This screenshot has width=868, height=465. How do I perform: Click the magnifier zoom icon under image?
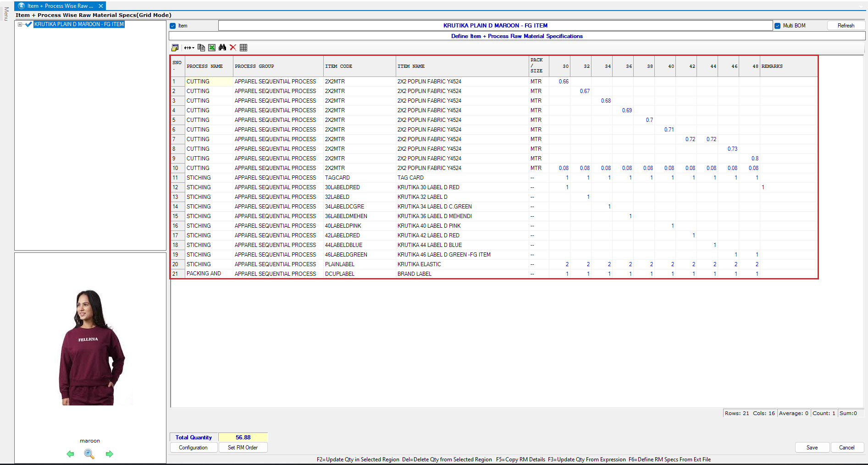click(x=89, y=454)
